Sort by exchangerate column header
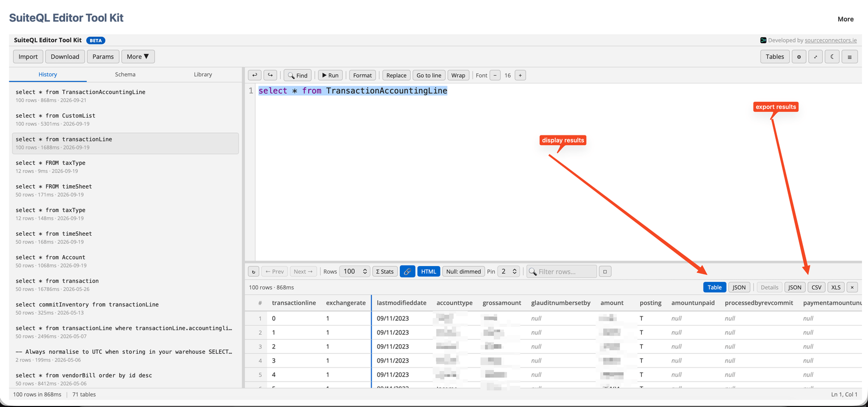 click(346, 303)
